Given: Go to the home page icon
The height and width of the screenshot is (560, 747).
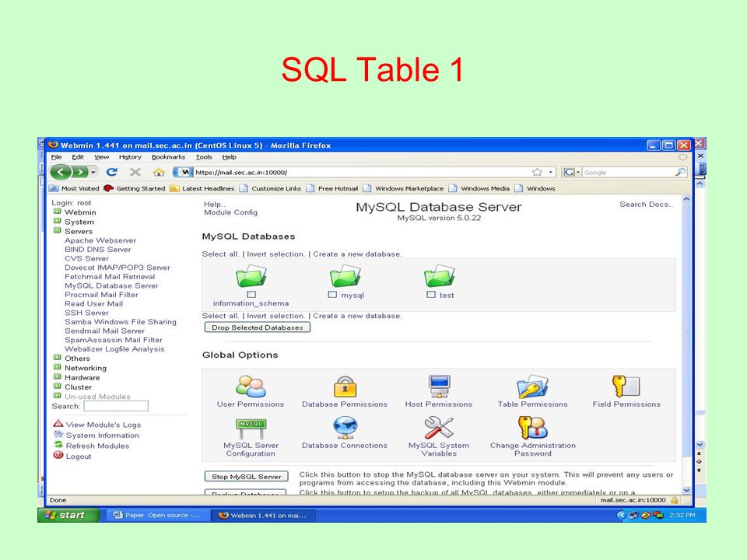Looking at the screenshot, I should [x=159, y=172].
